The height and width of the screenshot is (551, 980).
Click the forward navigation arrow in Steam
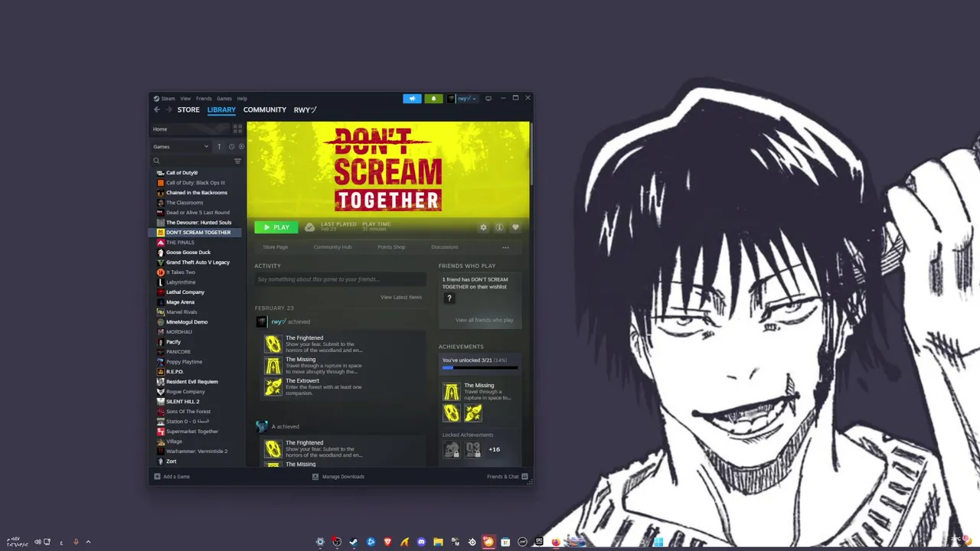click(168, 109)
